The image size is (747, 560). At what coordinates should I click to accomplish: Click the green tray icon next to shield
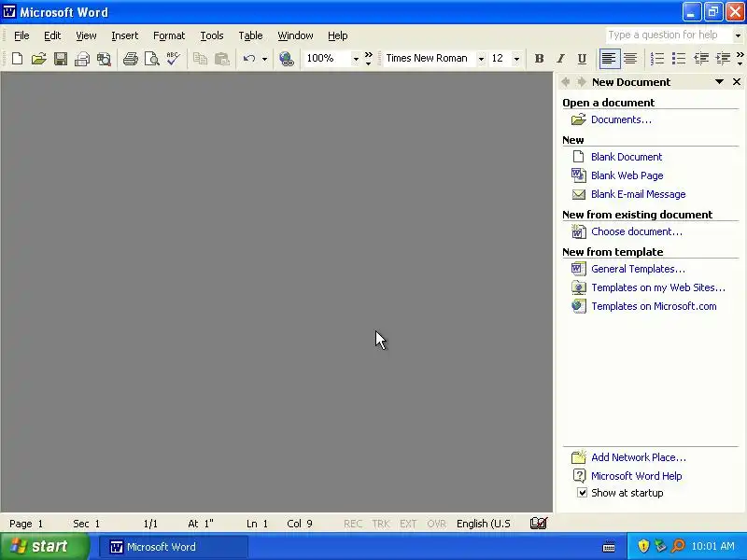pos(660,546)
